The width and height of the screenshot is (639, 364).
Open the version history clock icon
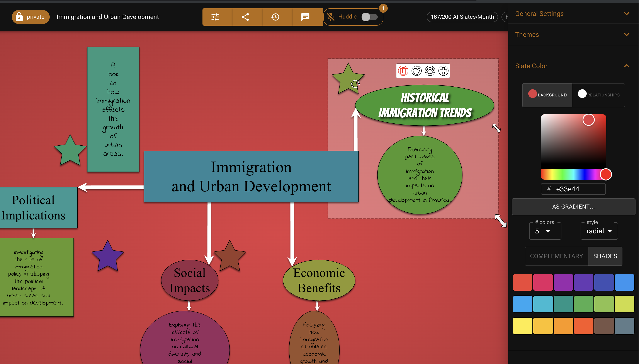275,17
